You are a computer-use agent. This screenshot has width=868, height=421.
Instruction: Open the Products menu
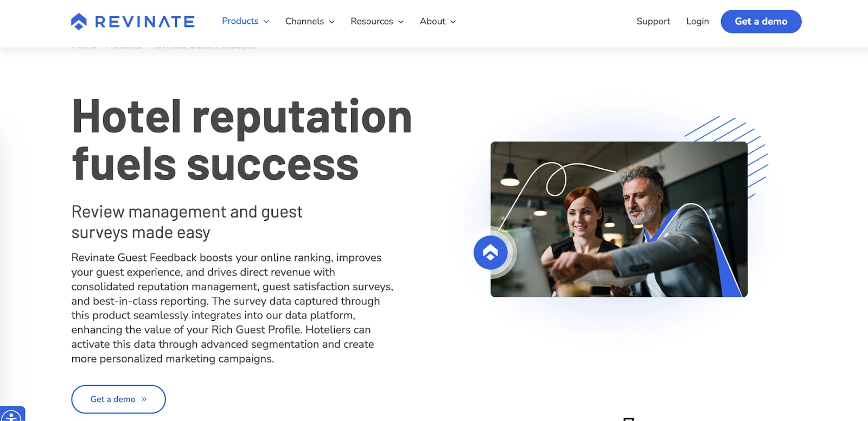(245, 21)
